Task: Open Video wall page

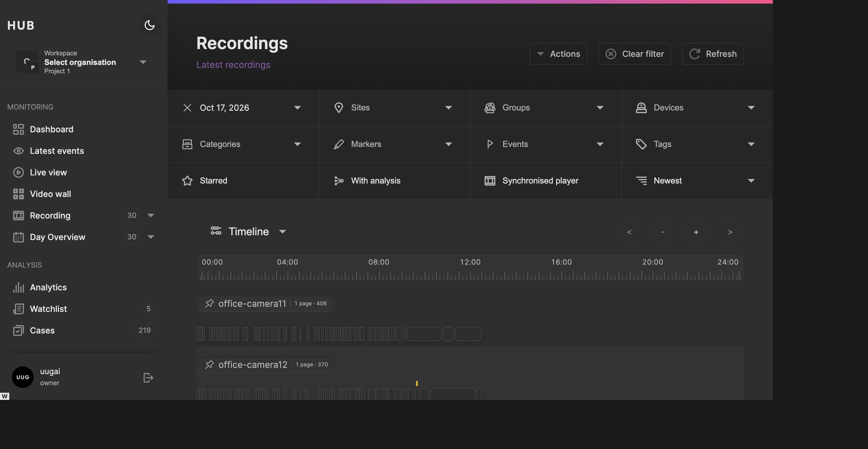Action: click(50, 194)
